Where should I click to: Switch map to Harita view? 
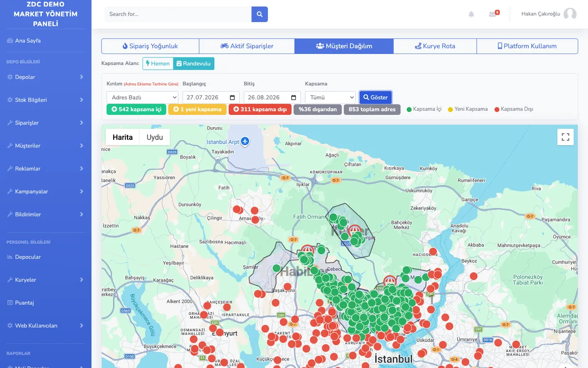[122, 137]
